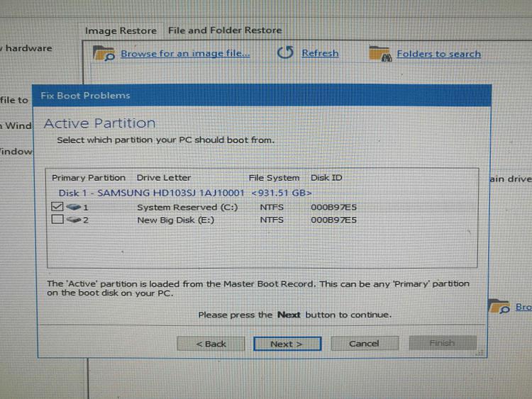Click the Drive Letter column header
This screenshot has height=399, width=532.
tap(164, 178)
